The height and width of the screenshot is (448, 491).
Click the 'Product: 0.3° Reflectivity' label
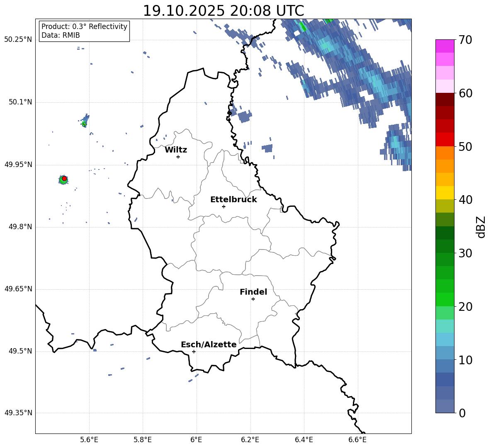[x=84, y=27]
